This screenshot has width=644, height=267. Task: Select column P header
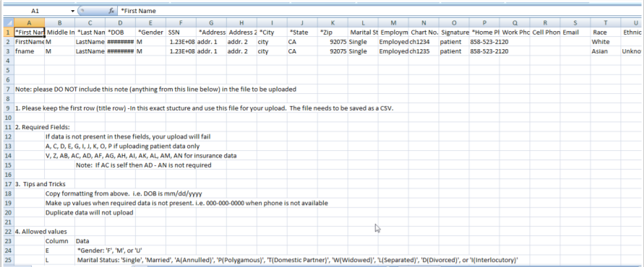pos(484,22)
